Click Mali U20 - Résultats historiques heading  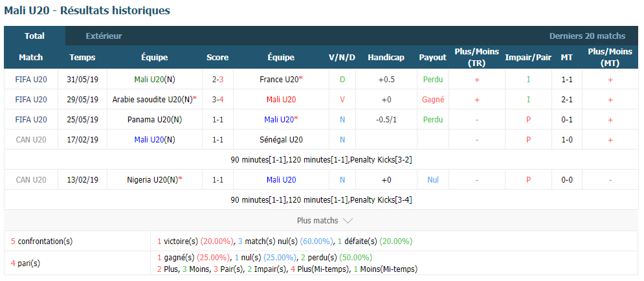coord(87,10)
